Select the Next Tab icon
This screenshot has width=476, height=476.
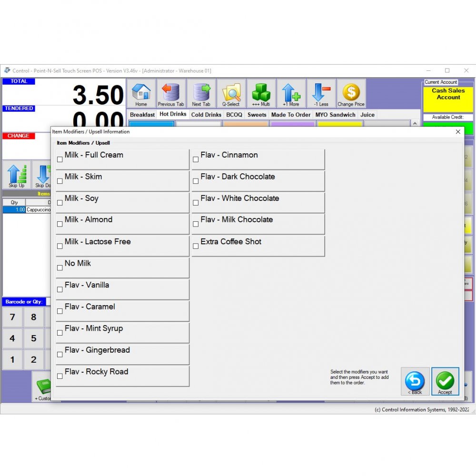point(201,93)
